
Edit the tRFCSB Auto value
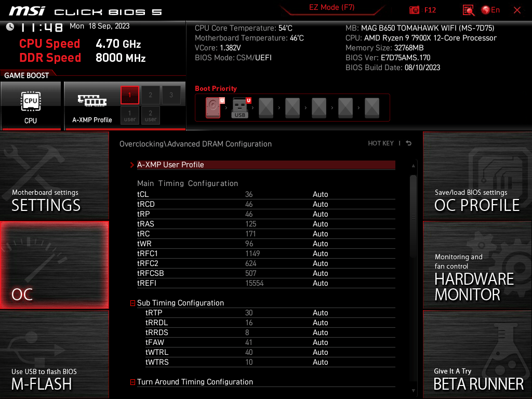320,273
